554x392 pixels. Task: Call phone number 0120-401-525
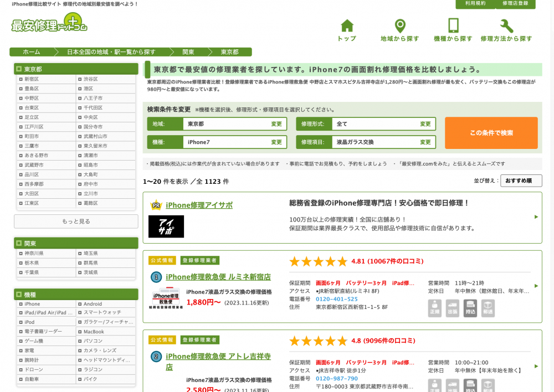point(337,299)
